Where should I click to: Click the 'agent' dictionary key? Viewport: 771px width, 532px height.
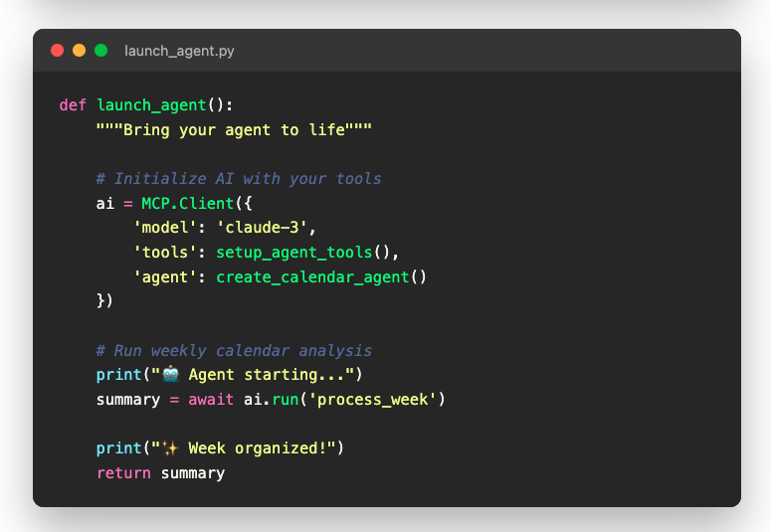click(x=165, y=277)
